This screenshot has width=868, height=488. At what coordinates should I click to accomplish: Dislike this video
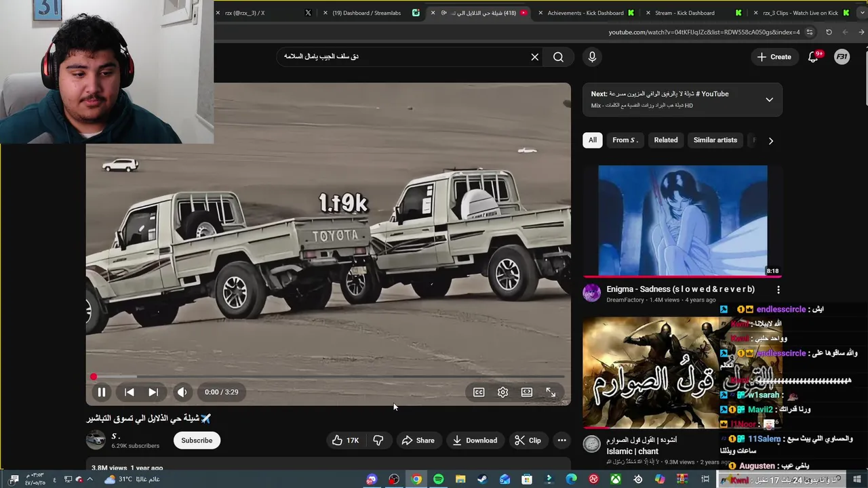coord(378,441)
